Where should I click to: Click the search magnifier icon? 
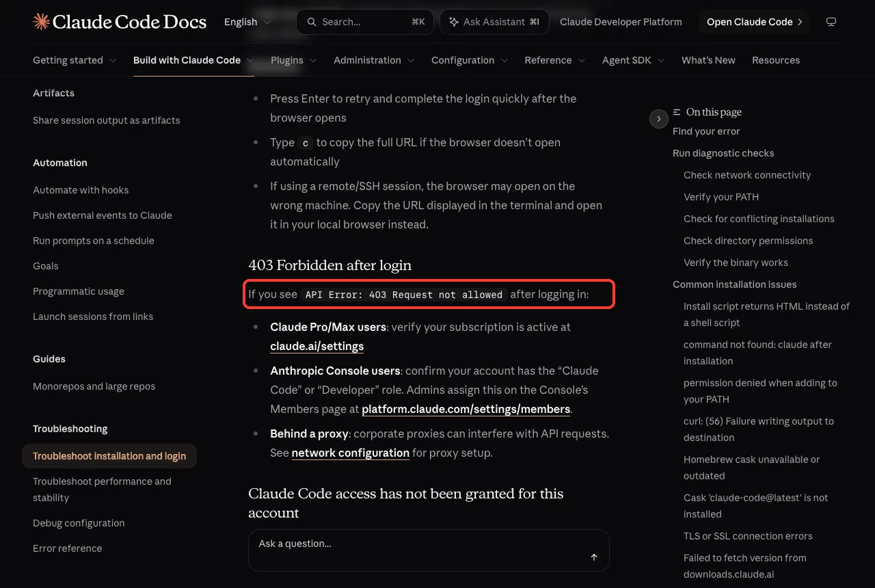point(312,22)
